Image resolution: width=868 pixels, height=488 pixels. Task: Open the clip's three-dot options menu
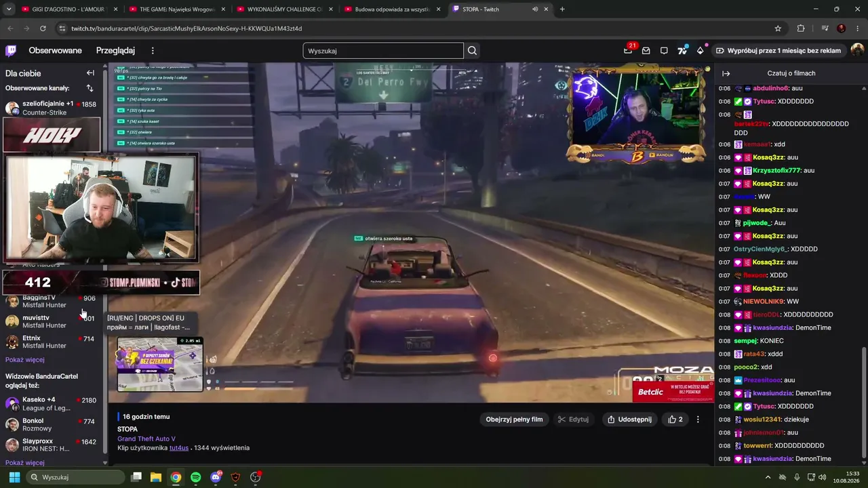point(698,420)
